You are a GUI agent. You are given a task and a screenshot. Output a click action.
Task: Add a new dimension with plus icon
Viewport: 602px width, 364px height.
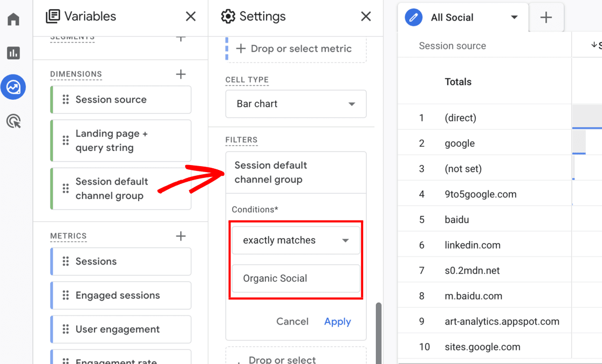coord(181,74)
